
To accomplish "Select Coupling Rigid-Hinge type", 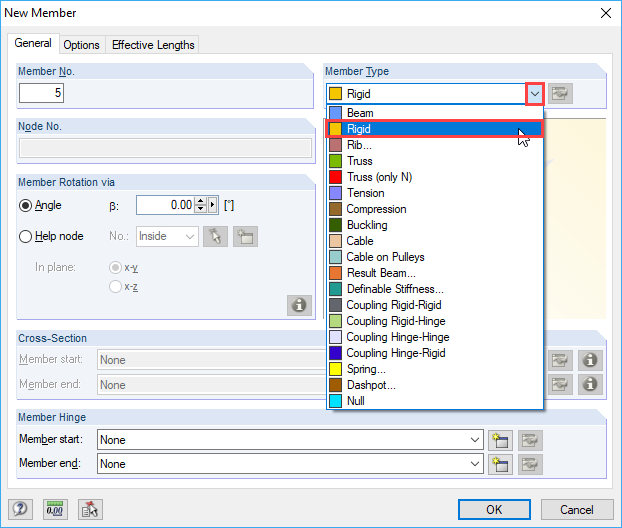I will 435,321.
